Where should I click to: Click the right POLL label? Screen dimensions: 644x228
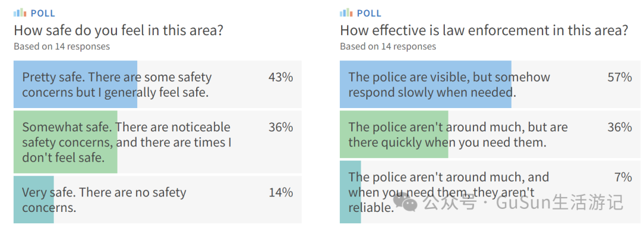[x=369, y=13]
